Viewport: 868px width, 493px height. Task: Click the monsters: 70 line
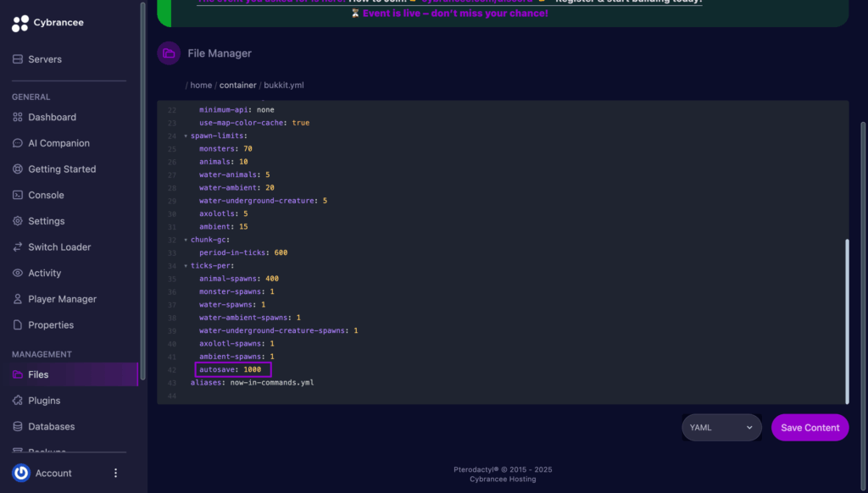[x=225, y=149]
